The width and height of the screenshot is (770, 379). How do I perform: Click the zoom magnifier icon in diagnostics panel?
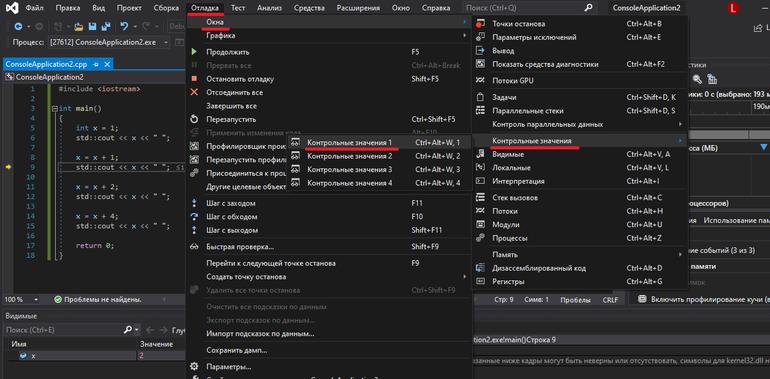[x=697, y=79]
